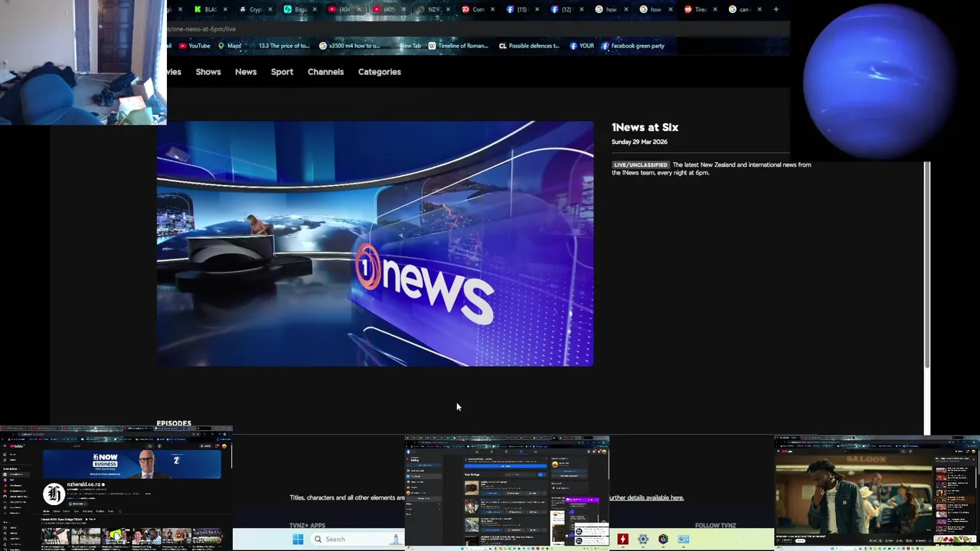Image resolution: width=980 pixels, height=551 pixels.
Task: Close the Facebook (12) tab
Action: pyautogui.click(x=581, y=9)
